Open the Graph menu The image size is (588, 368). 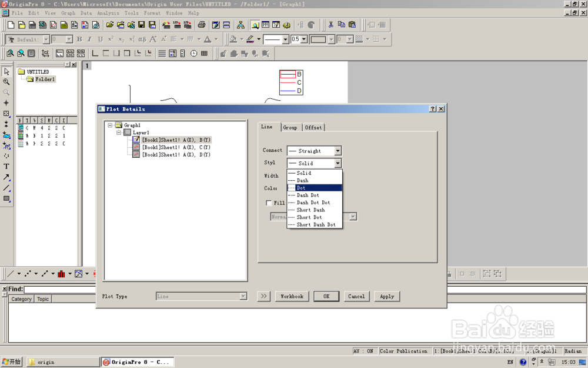(x=68, y=13)
